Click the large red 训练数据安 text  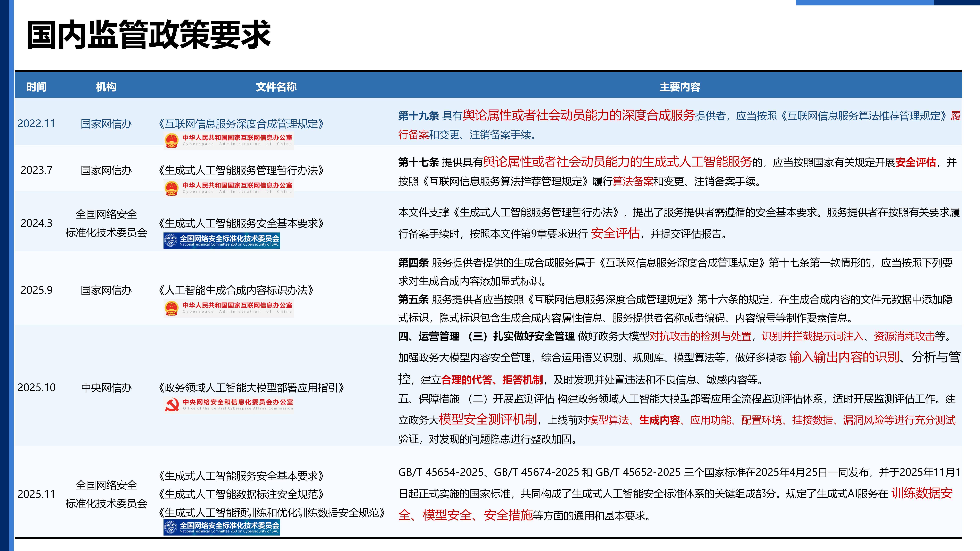[x=922, y=493]
